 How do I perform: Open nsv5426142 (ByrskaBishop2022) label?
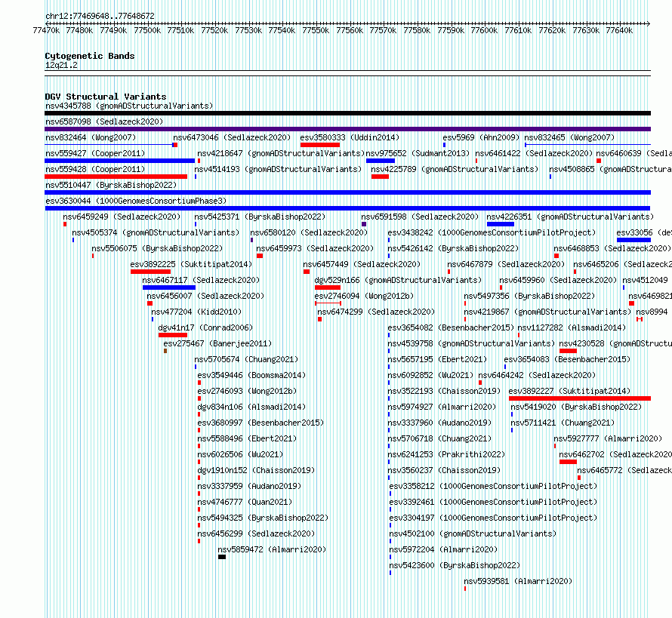click(453, 248)
